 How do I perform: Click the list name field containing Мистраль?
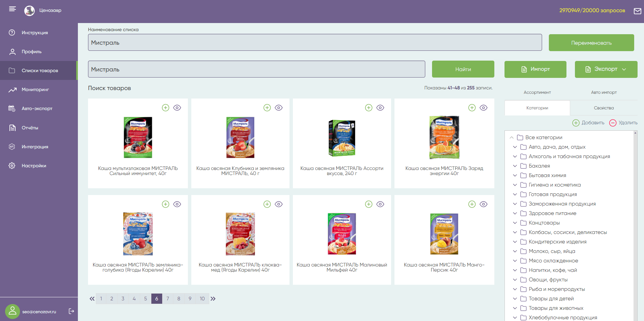coord(315,42)
